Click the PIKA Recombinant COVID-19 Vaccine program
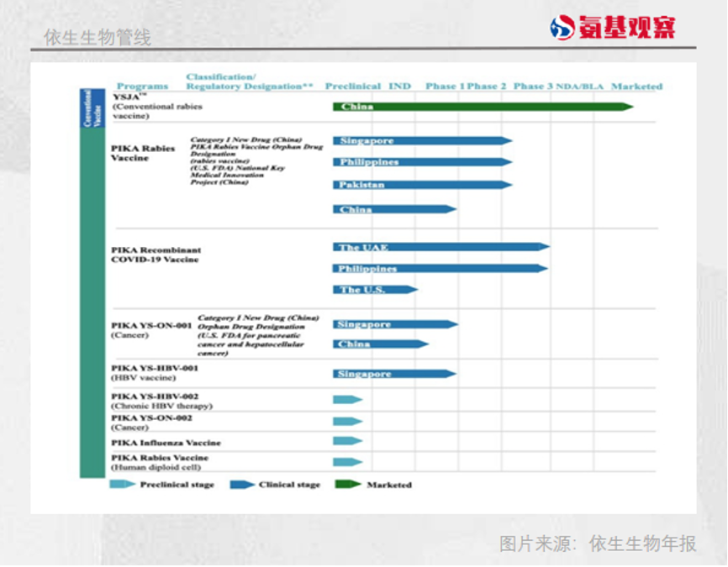Viewport: 728px width, 567px height. 156,255
